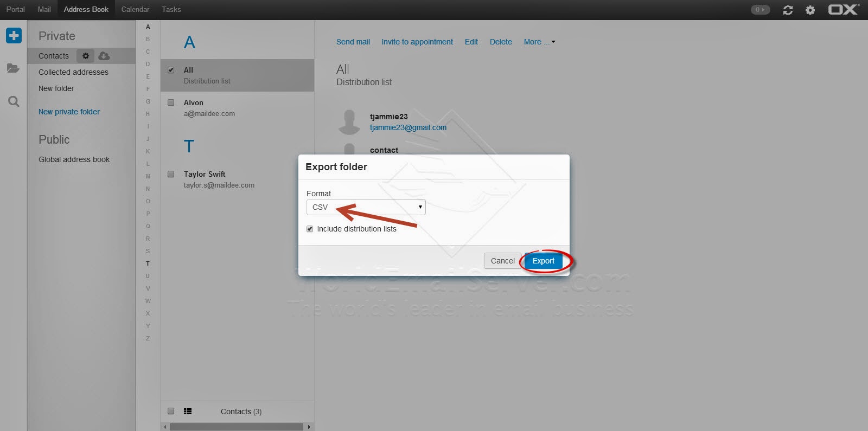Open list view options icon near Contacts (3)
Image resolution: width=868 pixels, height=431 pixels.
[x=188, y=411]
